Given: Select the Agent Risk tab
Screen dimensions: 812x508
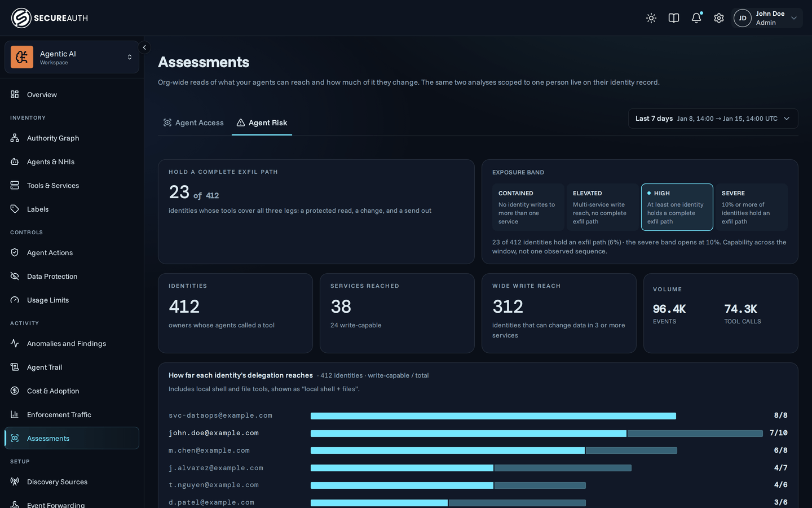Looking at the screenshot, I should pyautogui.click(x=262, y=122).
